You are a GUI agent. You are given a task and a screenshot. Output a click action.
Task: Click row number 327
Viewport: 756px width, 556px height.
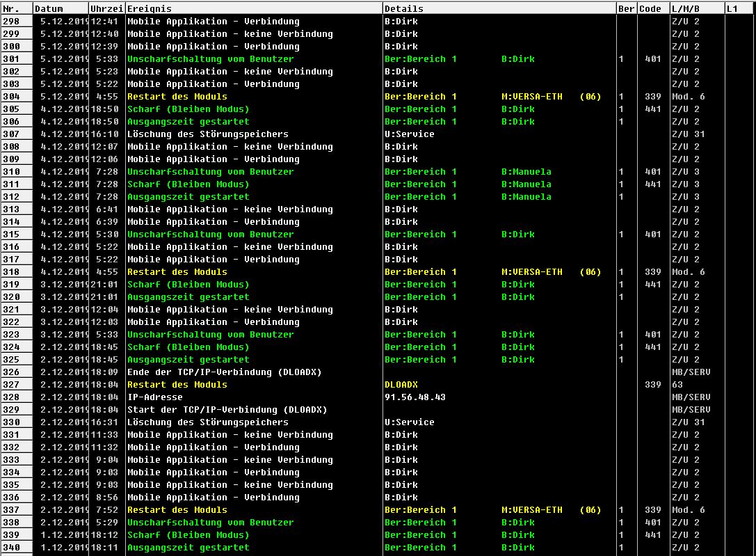click(x=16, y=384)
